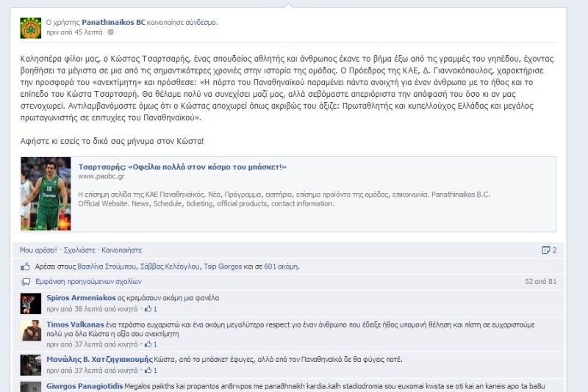Open Βασιλίνα Στούμπου profile link
The image size is (588, 392).
[107, 266]
